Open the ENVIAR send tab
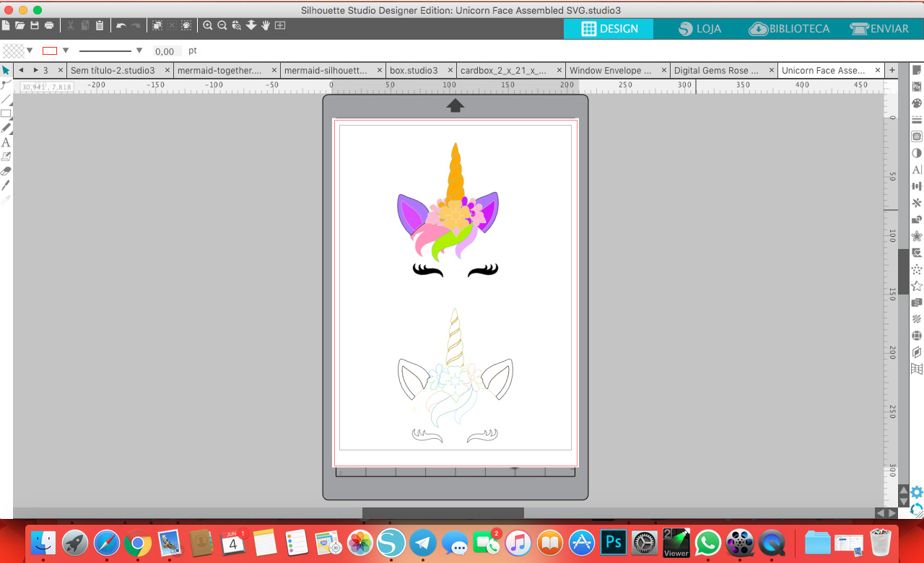Viewport: 924px width, 563px height. 880,29
